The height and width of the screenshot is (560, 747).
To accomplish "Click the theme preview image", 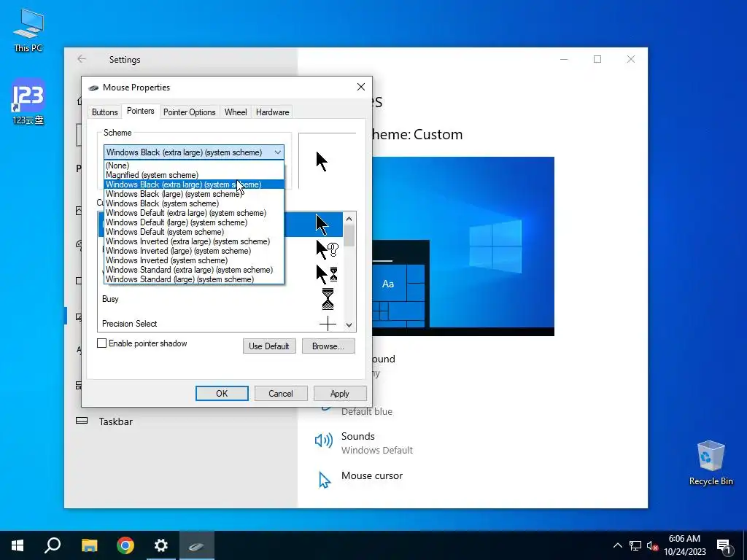I will (463, 246).
